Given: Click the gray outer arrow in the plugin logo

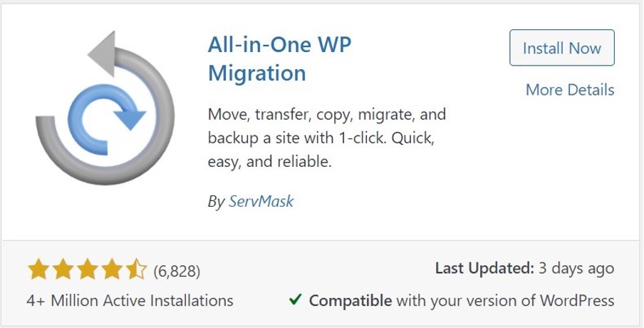Looking at the screenshot, I should (x=53, y=153).
